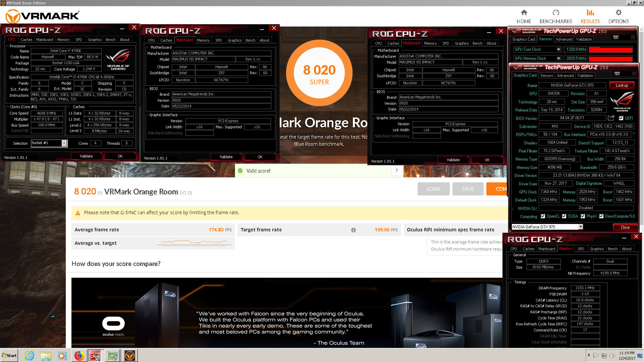Click the Average vs. target frame rate graph
Image resolution: width=644 pixels, height=362 pixels.
[195, 242]
